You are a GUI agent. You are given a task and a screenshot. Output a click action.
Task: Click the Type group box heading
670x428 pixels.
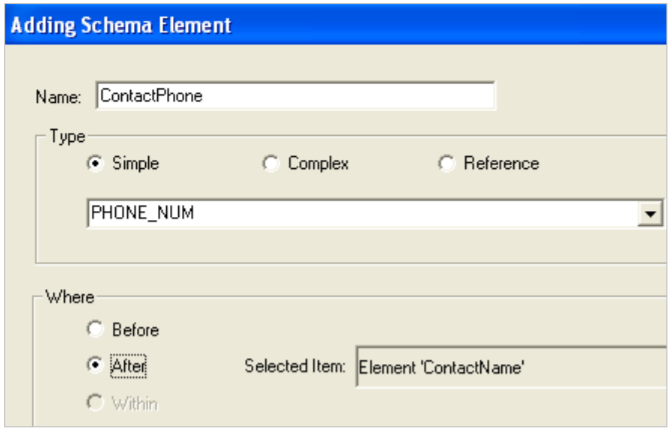pyautogui.click(x=68, y=136)
